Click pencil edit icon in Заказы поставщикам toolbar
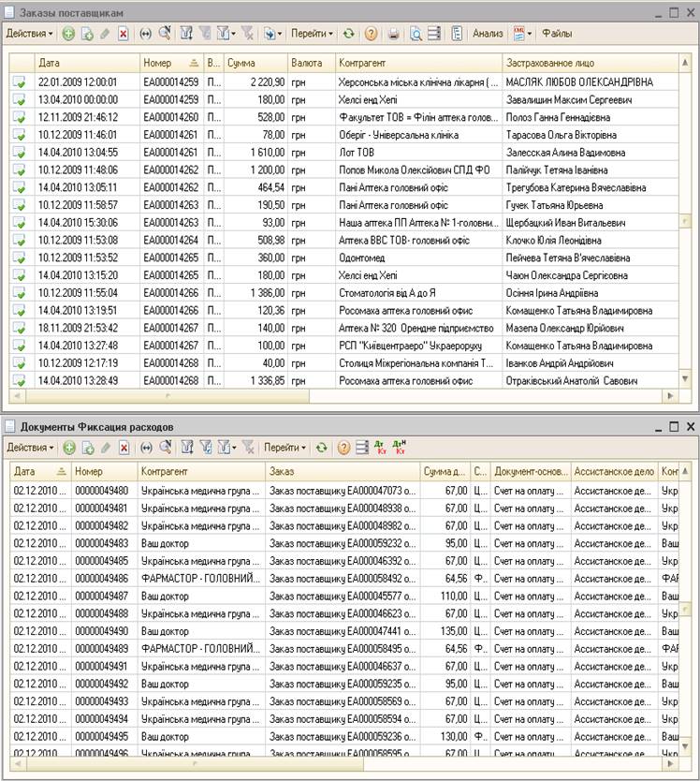 pos(105,34)
